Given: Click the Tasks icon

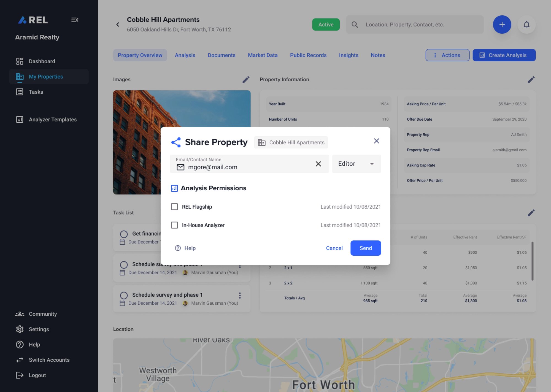Looking at the screenshot, I should click(x=19, y=92).
